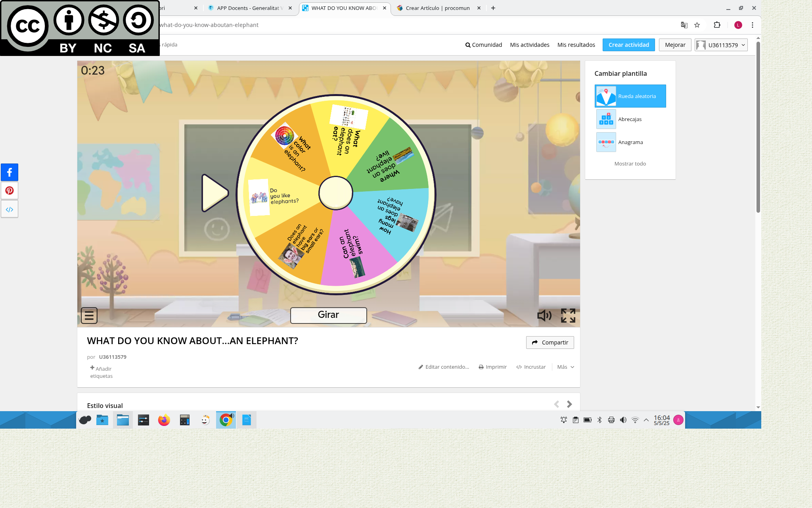Switch to the Crear Artículo procomun tab
812x508 pixels.
pos(437,8)
